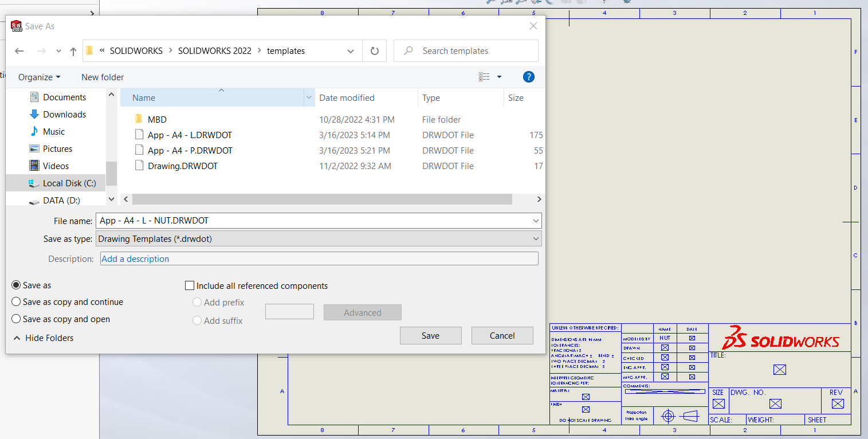Select Drawing.DRWDOT file
This screenshot has height=439, width=868.
tap(183, 166)
